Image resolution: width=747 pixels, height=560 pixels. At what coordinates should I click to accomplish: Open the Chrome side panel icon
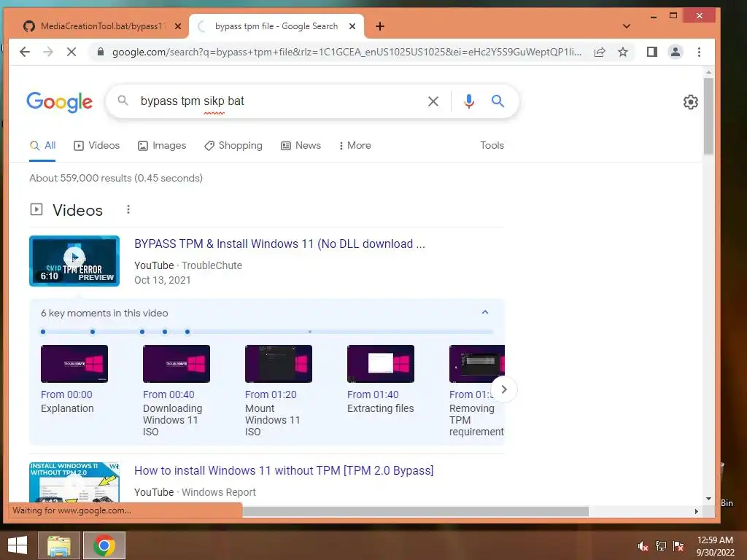(651, 52)
